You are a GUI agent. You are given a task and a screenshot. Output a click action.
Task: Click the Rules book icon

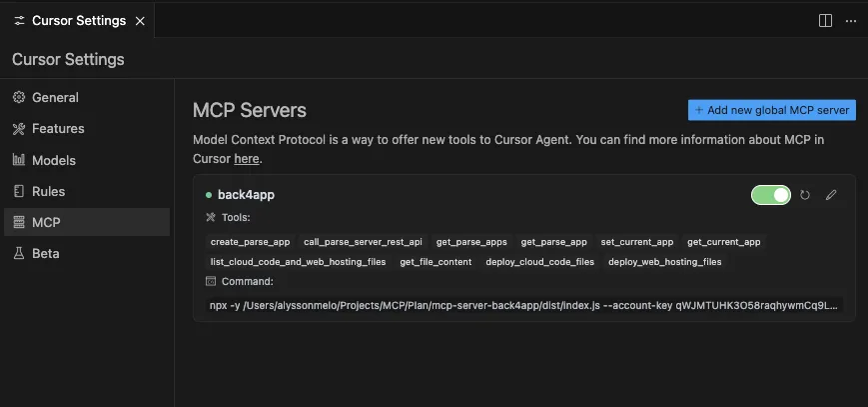[x=19, y=191]
